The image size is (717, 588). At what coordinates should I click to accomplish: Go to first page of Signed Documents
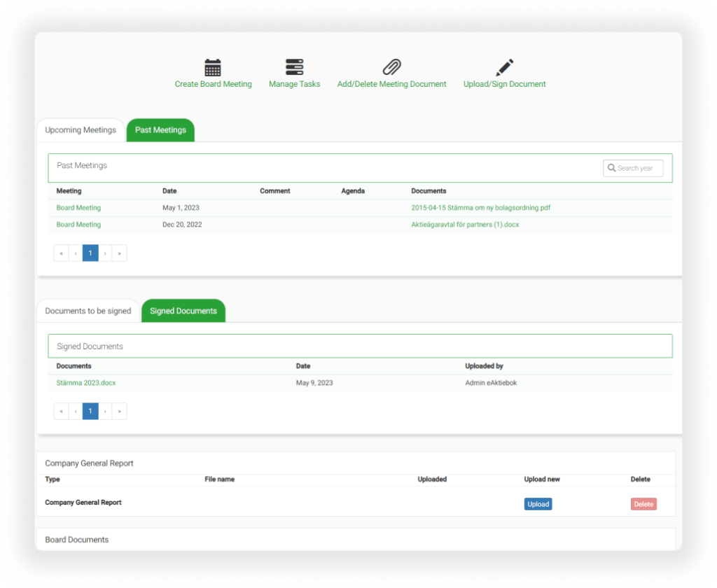tap(62, 411)
